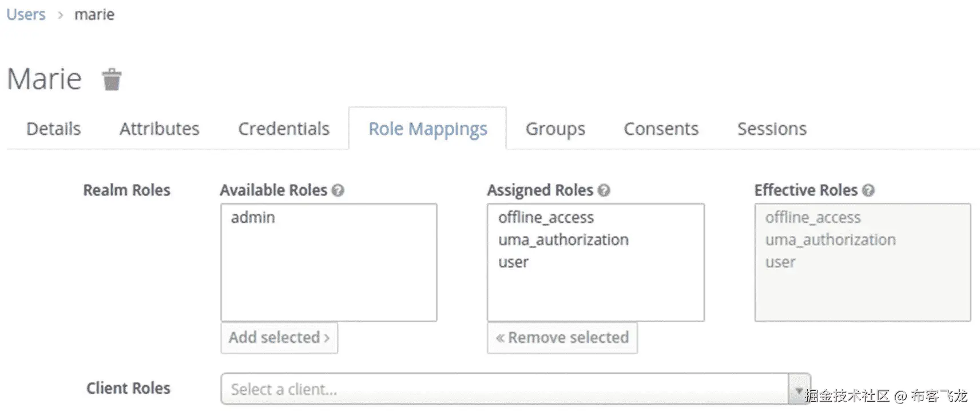Screen dimensions: 980x416
Task: Click Available Roles help question icon
Action: [x=338, y=190]
